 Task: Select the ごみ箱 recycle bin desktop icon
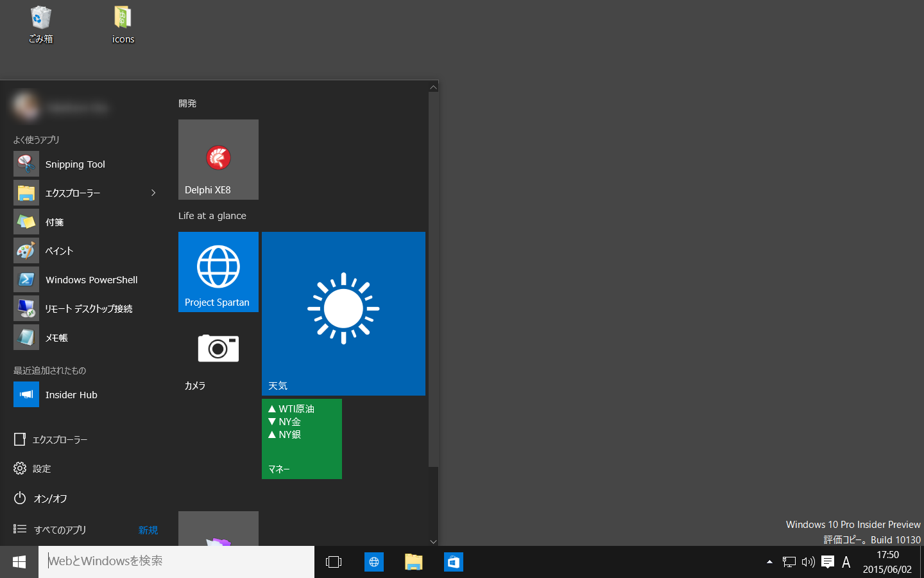pyautogui.click(x=40, y=25)
